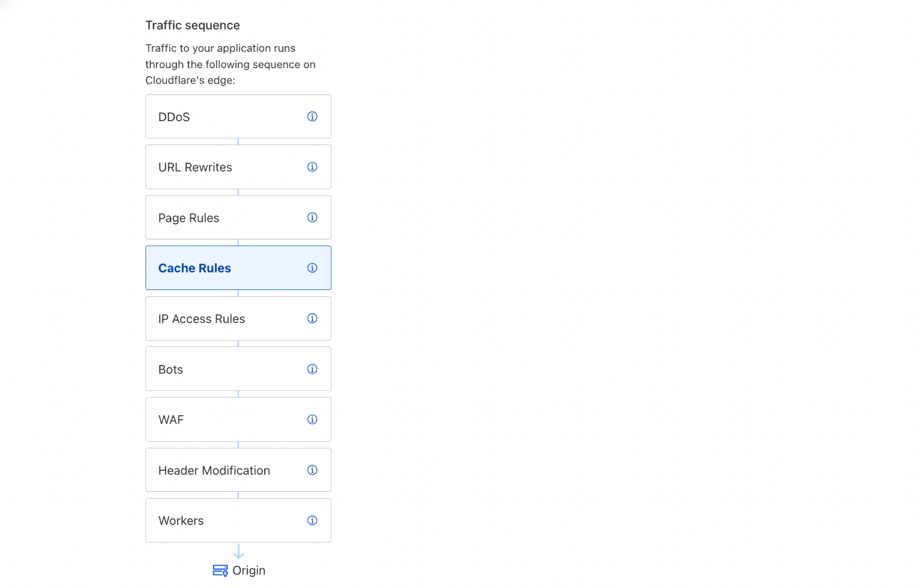Open IP Access Rules info icon
This screenshot has height=588, width=922.
[x=312, y=318]
